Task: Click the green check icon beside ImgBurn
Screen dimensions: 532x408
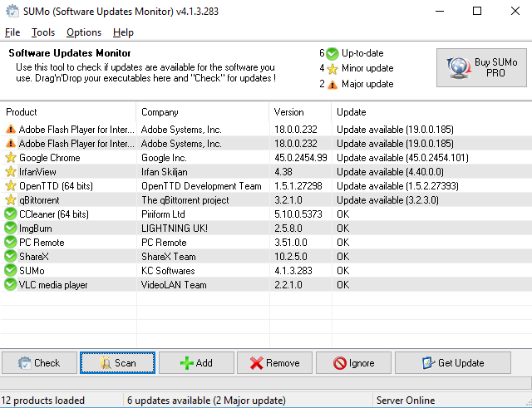Action: click(11, 228)
